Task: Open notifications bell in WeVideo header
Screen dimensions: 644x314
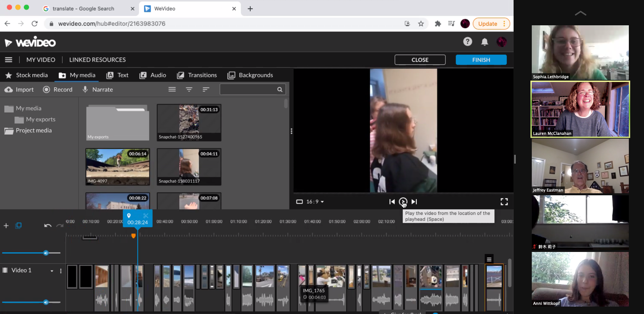Action: pos(485,41)
